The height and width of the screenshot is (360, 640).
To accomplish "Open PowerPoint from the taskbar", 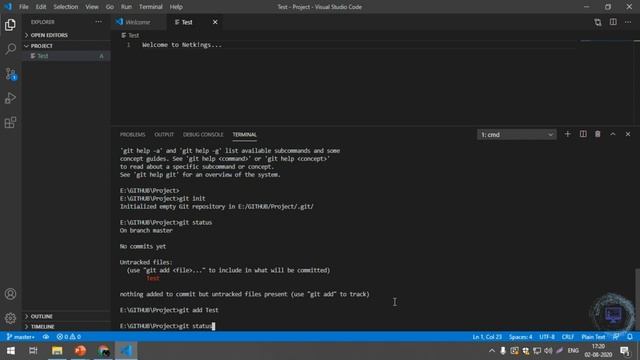I will [80, 351].
